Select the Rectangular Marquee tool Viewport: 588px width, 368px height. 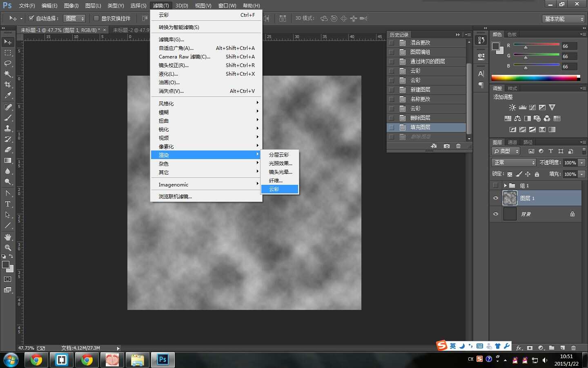click(8, 53)
